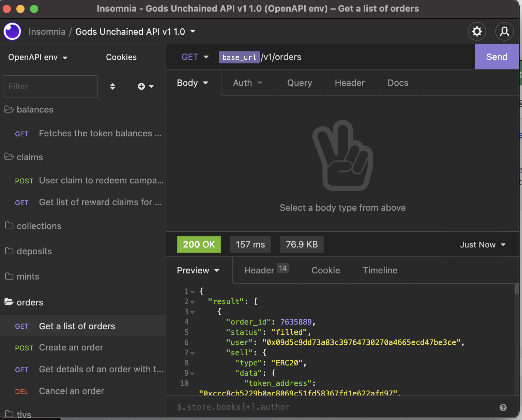Click the claims folder icon
Image resolution: width=522 pixels, height=420 pixels.
point(9,156)
